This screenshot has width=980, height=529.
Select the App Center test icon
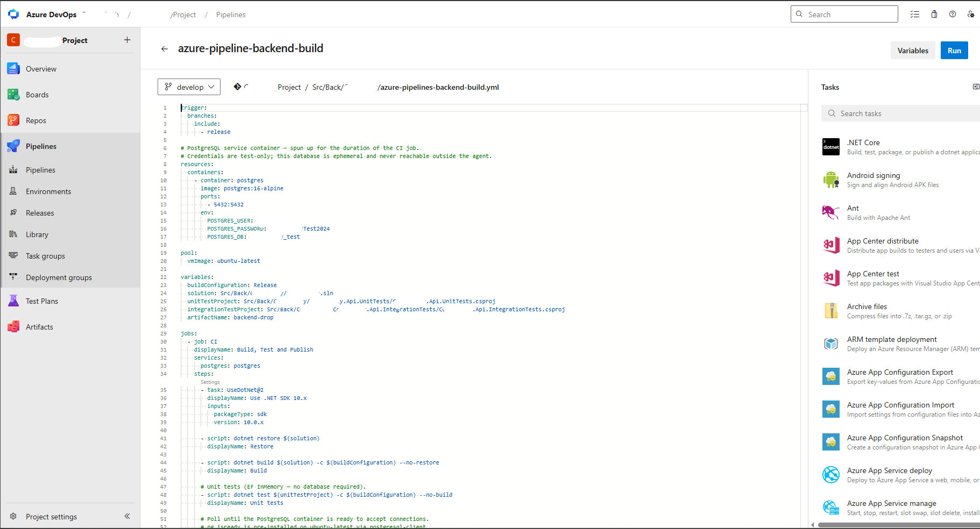(831, 278)
